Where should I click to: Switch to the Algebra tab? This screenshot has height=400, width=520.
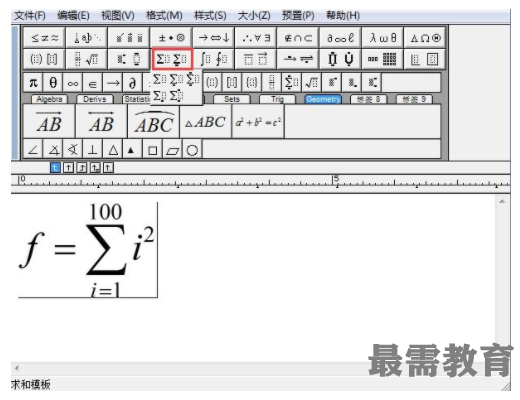coord(49,99)
